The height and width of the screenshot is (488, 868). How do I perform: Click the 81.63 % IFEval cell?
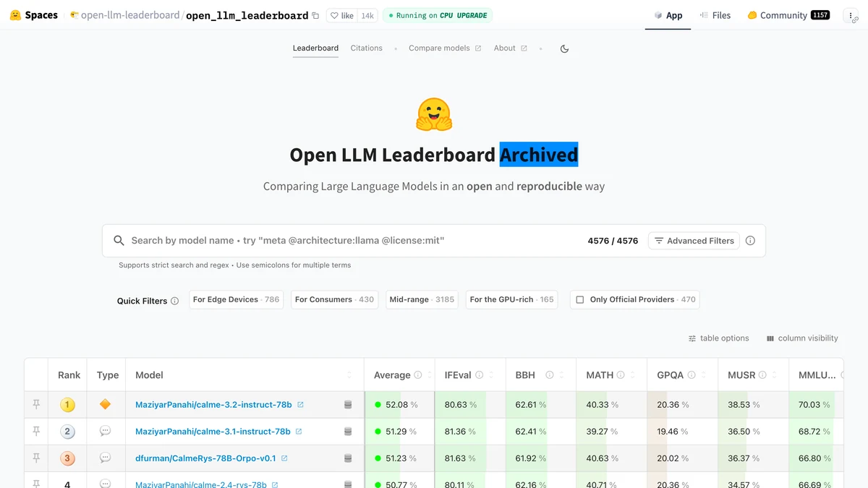[470, 458]
